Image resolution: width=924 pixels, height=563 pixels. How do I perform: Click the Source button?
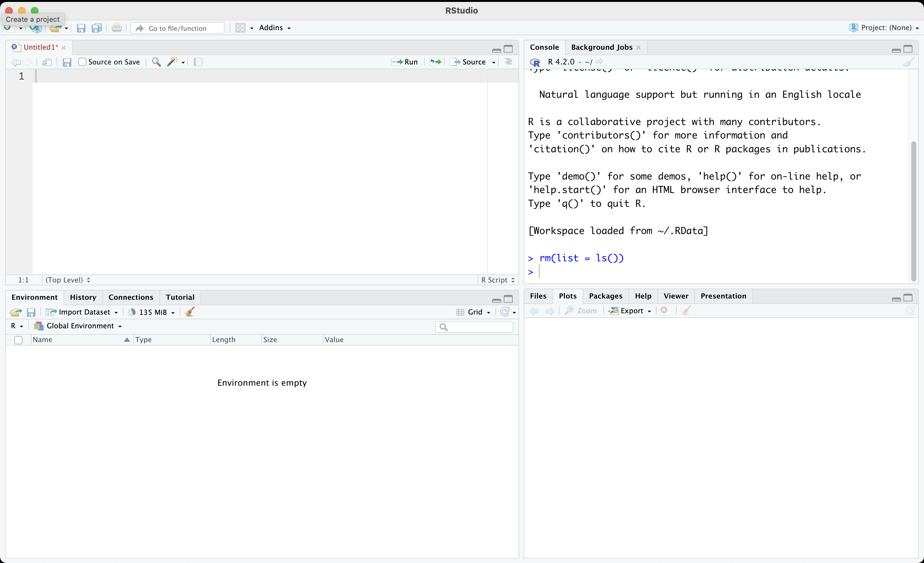pyautogui.click(x=468, y=62)
